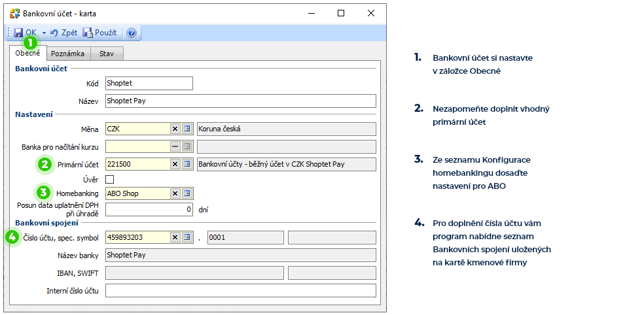Image resolution: width=644 pixels, height=315 pixels.
Task: Switch to the Stav tab
Action: (x=107, y=54)
